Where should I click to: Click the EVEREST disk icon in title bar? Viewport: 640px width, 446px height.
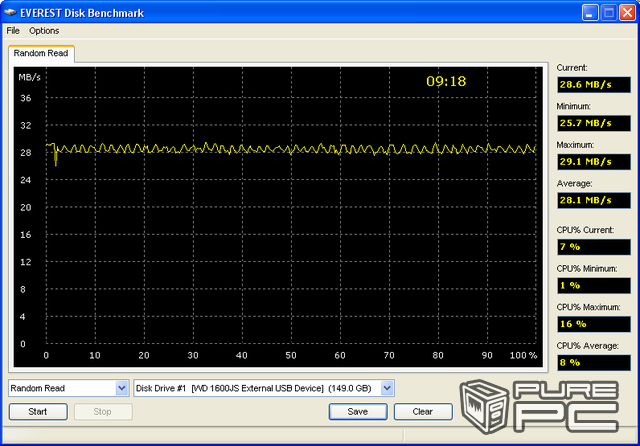click(x=10, y=13)
